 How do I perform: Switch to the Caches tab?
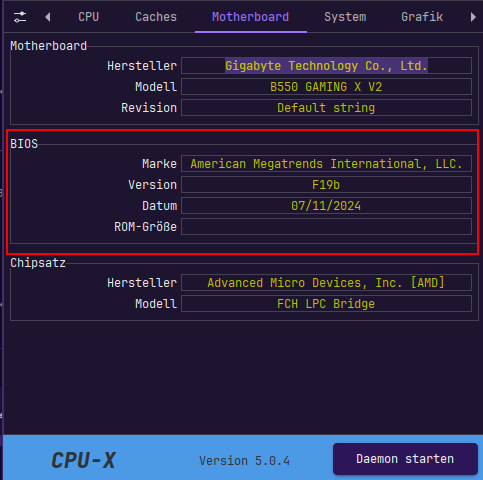pos(156,17)
